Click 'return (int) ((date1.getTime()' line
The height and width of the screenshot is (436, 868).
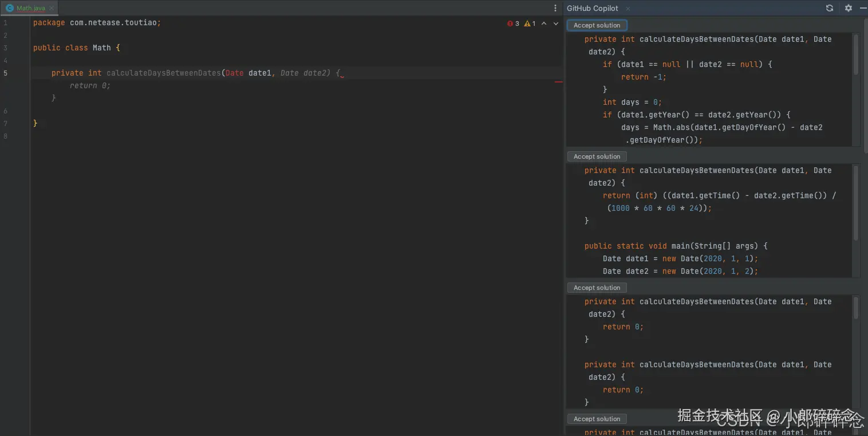coord(720,195)
